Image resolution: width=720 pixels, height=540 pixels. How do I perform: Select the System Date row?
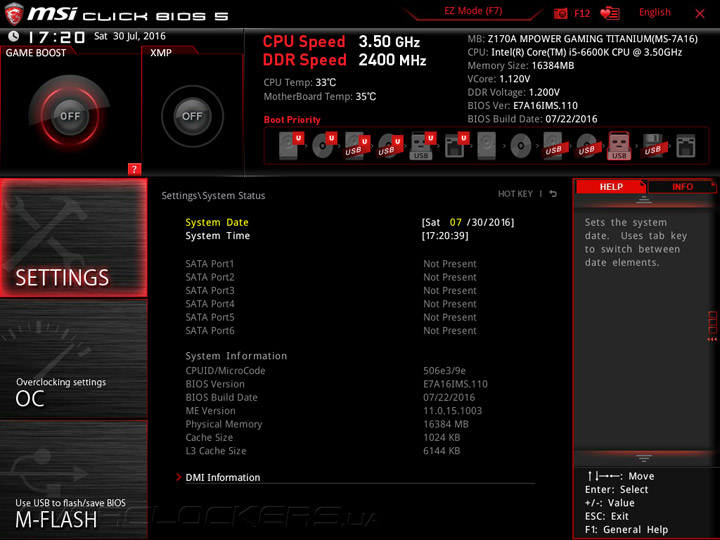click(x=350, y=222)
